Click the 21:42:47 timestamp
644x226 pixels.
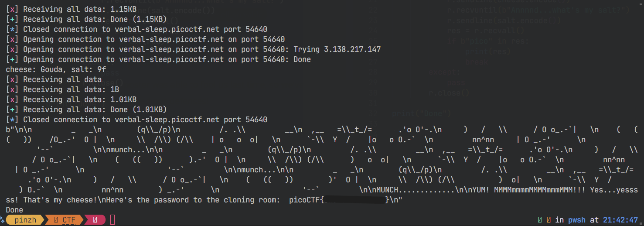[620, 220]
